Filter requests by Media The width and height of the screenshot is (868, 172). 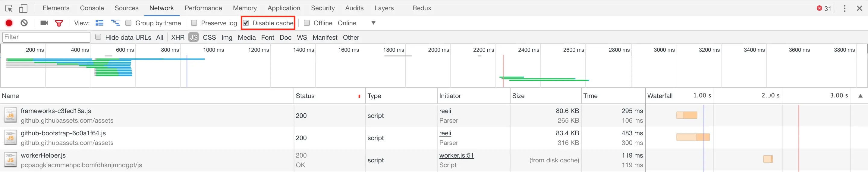click(247, 37)
